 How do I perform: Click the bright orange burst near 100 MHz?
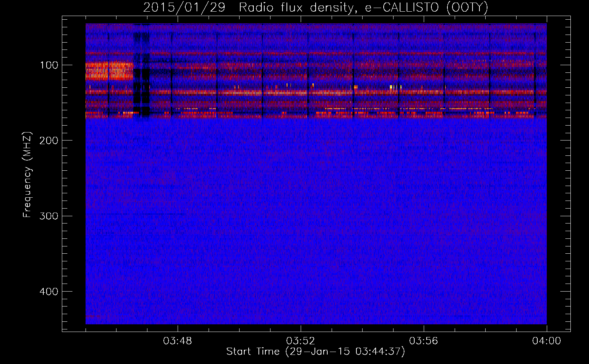click(109, 71)
